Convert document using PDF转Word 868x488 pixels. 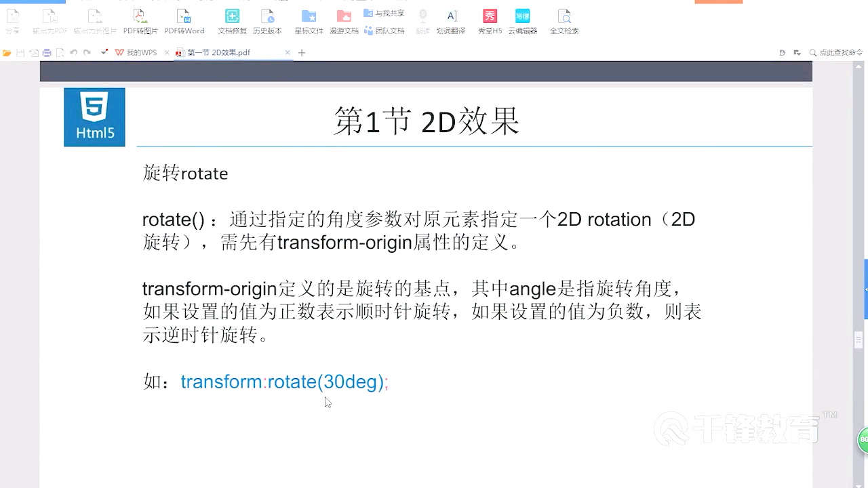pyautogui.click(x=184, y=17)
